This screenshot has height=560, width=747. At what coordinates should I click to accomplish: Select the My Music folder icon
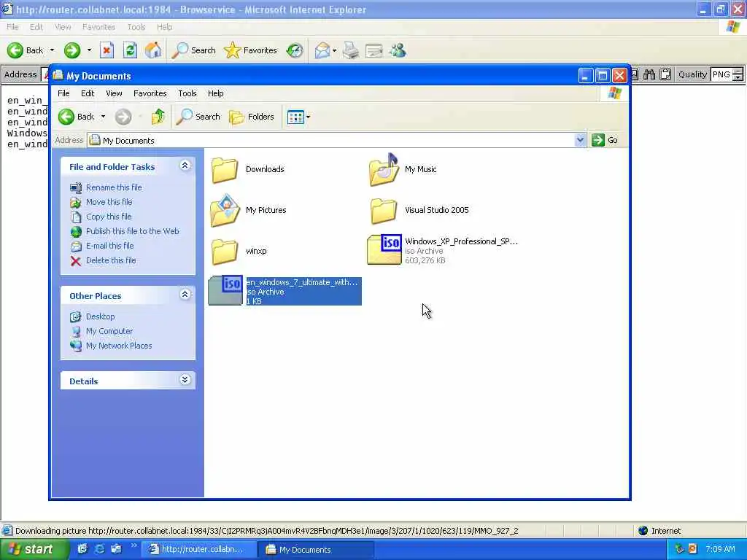[x=384, y=169]
